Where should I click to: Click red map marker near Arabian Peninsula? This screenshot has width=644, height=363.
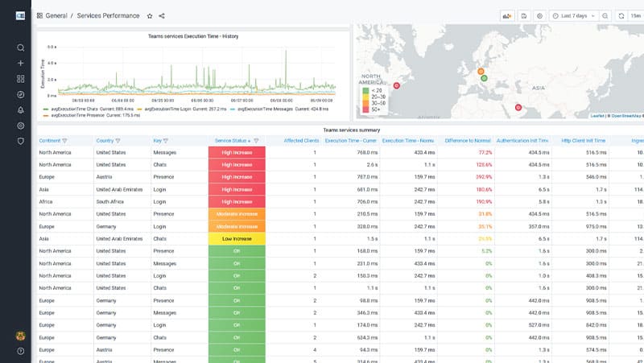tap(518, 108)
